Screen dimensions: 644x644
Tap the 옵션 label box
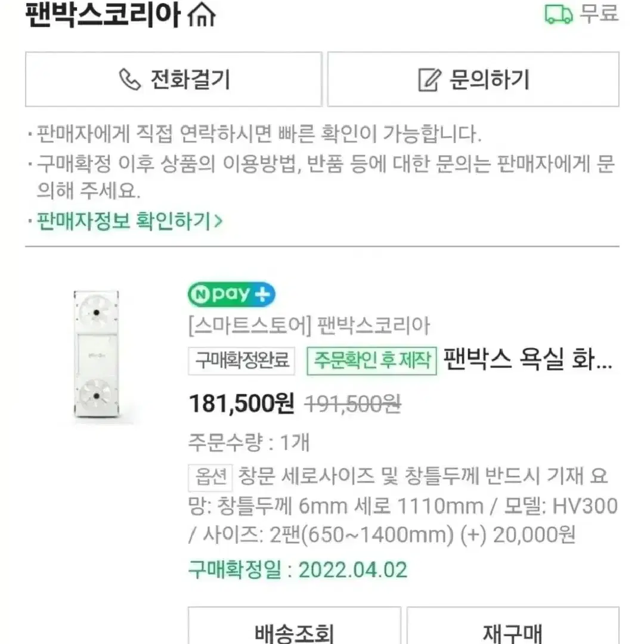point(210,478)
